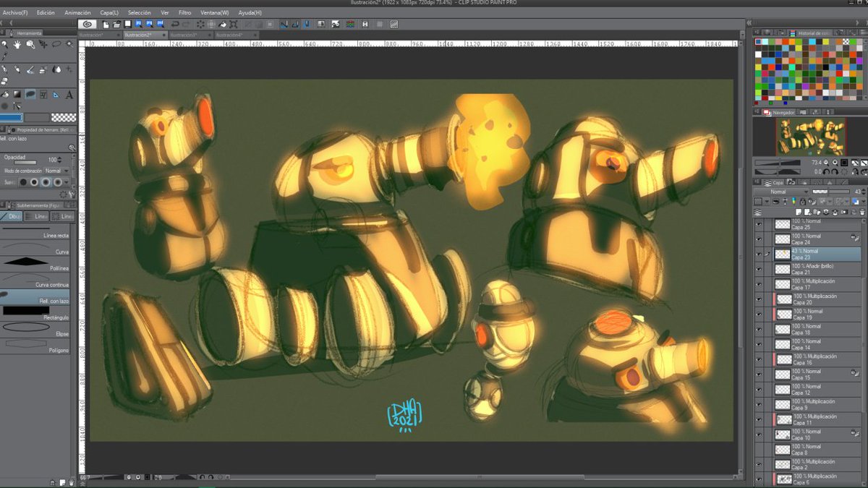
Task: Click the Fill toolbar icon
Action: (222, 25)
